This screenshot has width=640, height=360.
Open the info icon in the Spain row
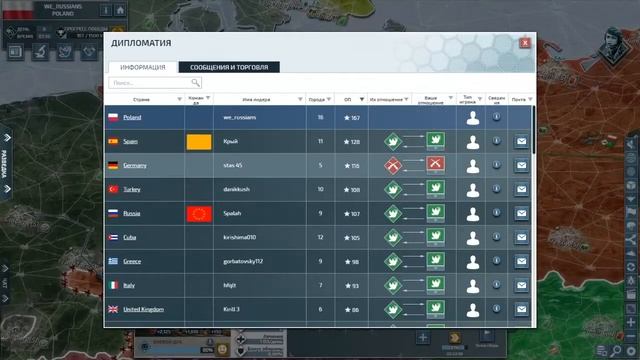(496, 141)
